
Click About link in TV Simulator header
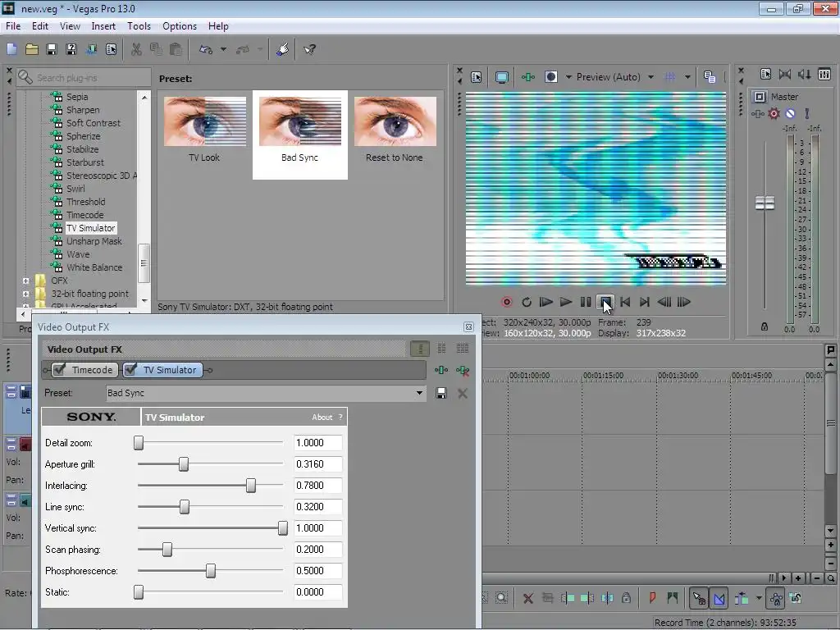(x=322, y=418)
